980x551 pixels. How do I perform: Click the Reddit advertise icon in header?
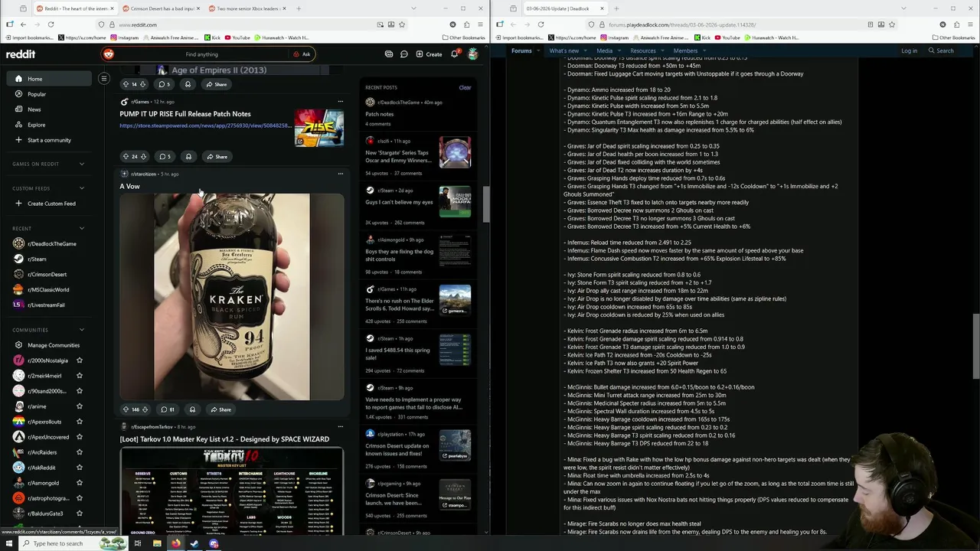[x=389, y=54]
